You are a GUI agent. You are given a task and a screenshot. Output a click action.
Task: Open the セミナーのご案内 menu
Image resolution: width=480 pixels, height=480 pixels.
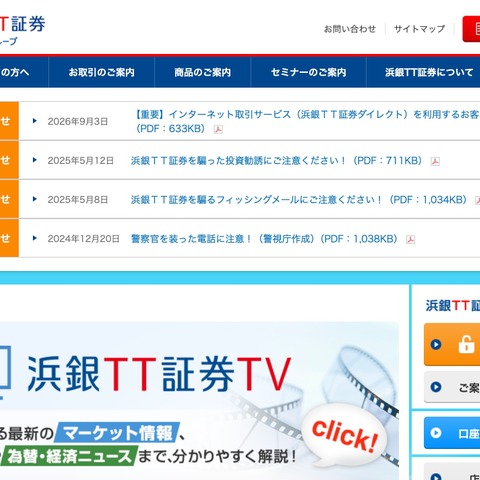308,72
